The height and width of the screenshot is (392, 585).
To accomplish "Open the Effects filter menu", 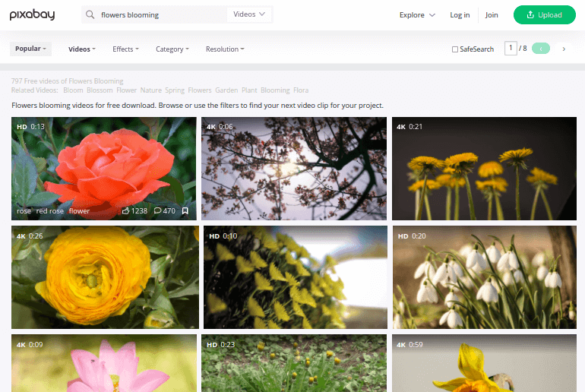I will pyautogui.click(x=125, y=49).
